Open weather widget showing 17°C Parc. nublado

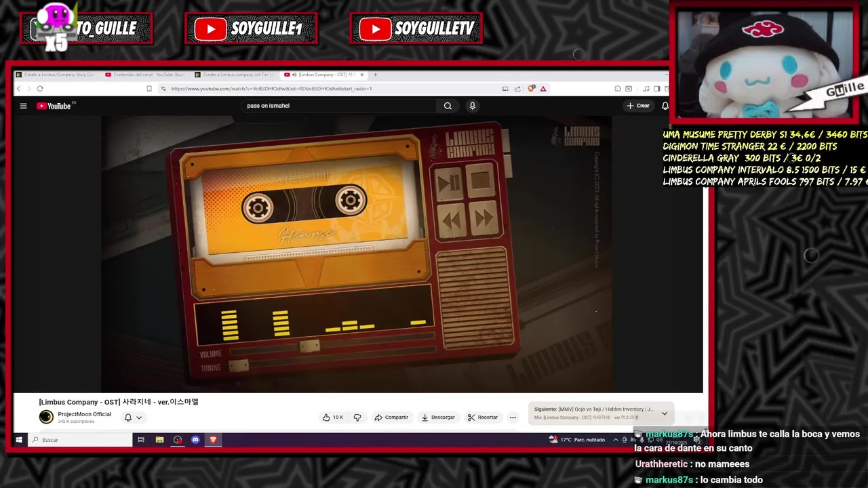tap(577, 440)
